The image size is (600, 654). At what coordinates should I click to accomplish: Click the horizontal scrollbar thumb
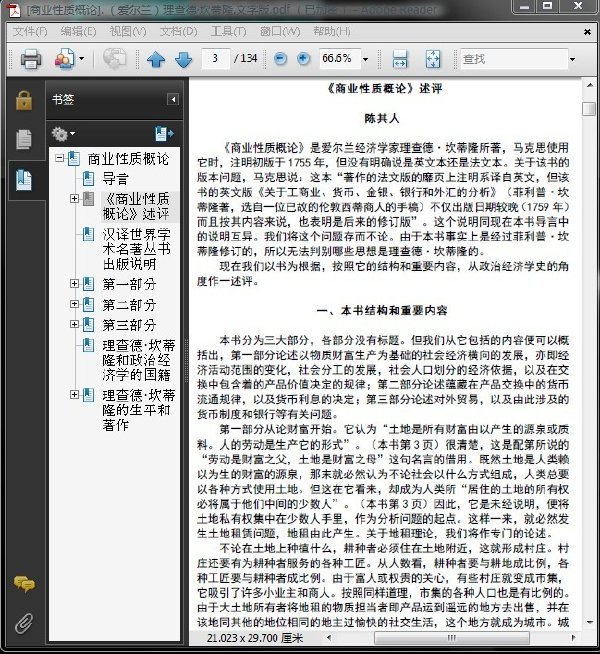pos(452,638)
